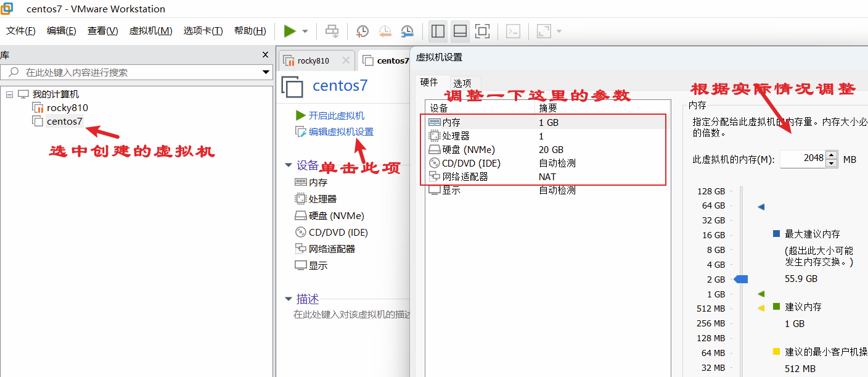Click the green power on play icon

290,31
